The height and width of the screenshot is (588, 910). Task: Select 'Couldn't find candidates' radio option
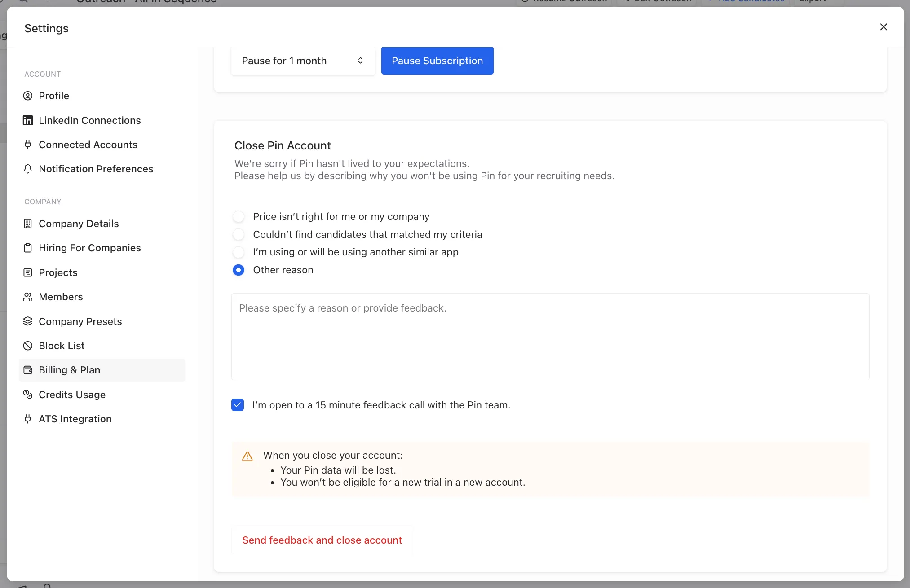point(239,234)
